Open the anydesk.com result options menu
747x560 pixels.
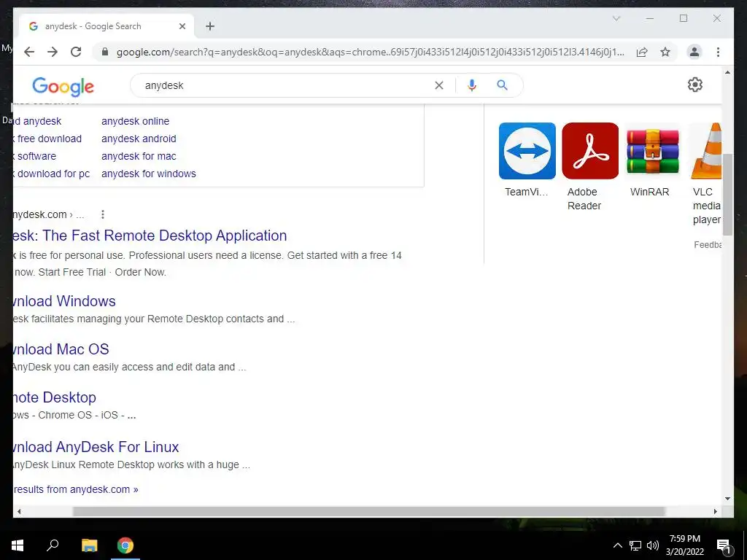(102, 214)
